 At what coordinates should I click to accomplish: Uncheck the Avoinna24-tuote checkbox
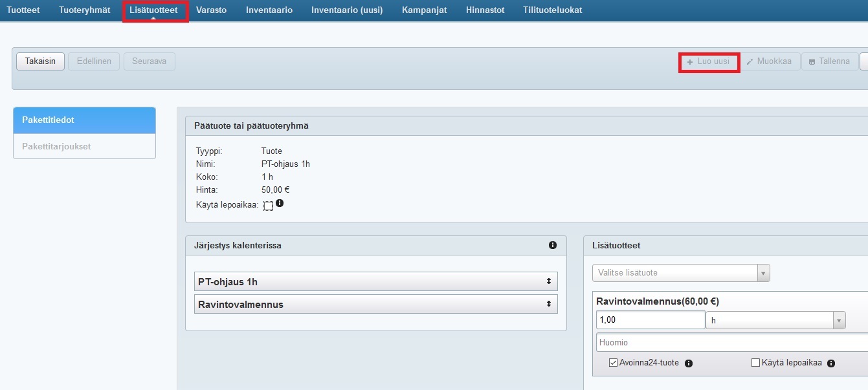pyautogui.click(x=613, y=363)
